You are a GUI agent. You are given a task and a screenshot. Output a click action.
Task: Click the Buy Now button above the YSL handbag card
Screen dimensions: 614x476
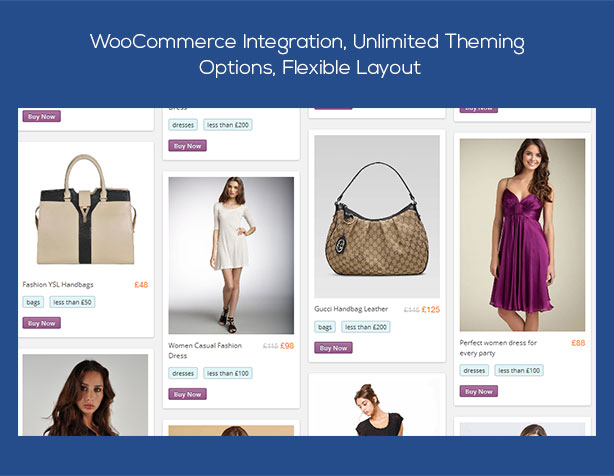(x=42, y=116)
